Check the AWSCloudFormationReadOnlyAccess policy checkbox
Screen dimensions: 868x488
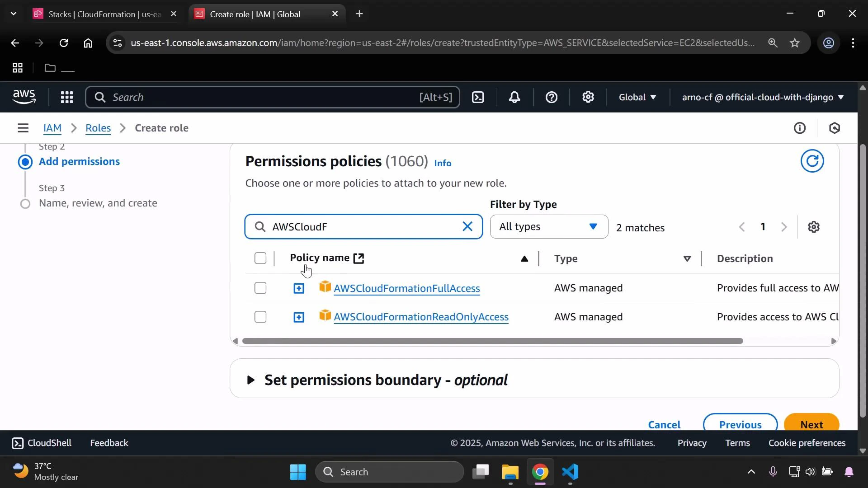coord(260,317)
